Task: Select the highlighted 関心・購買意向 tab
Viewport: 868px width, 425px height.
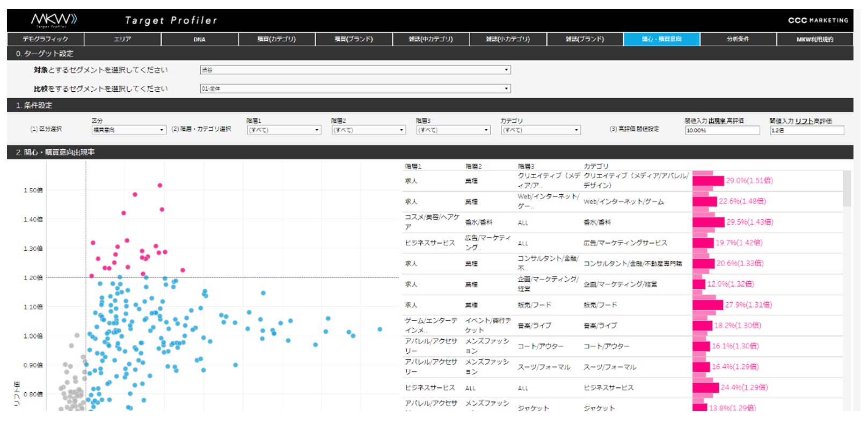Action: pos(662,39)
